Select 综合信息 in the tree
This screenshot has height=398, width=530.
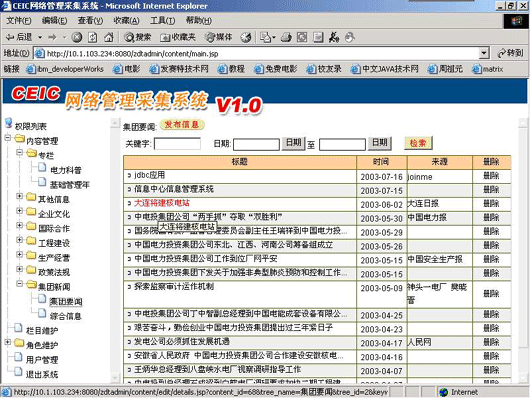click(x=66, y=316)
